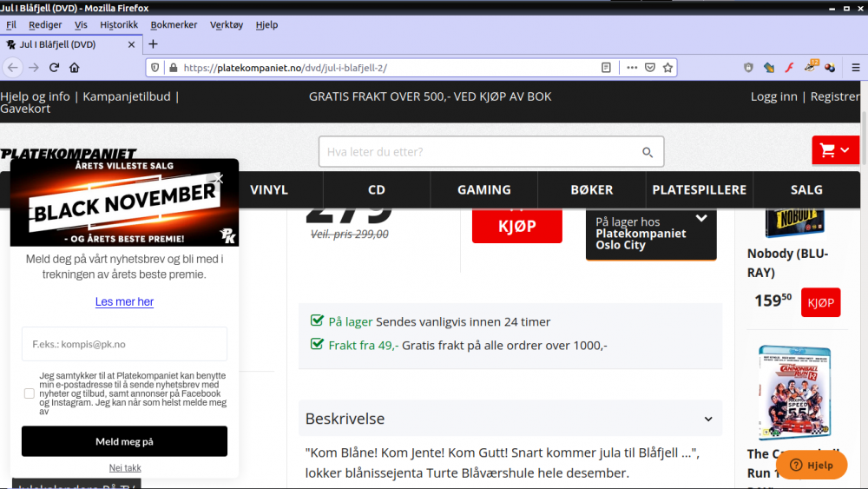Open the Verktøy menu
The width and height of the screenshot is (868, 489).
click(x=227, y=25)
